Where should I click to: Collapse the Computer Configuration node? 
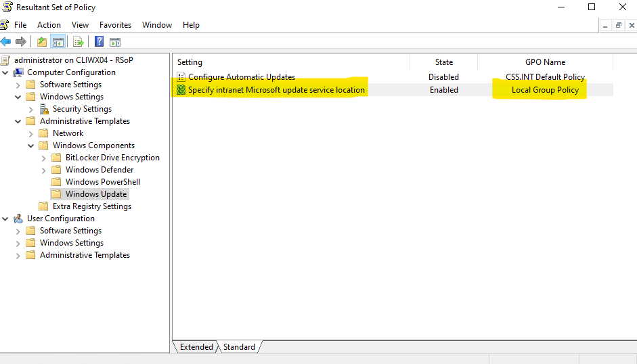pyautogui.click(x=5, y=72)
